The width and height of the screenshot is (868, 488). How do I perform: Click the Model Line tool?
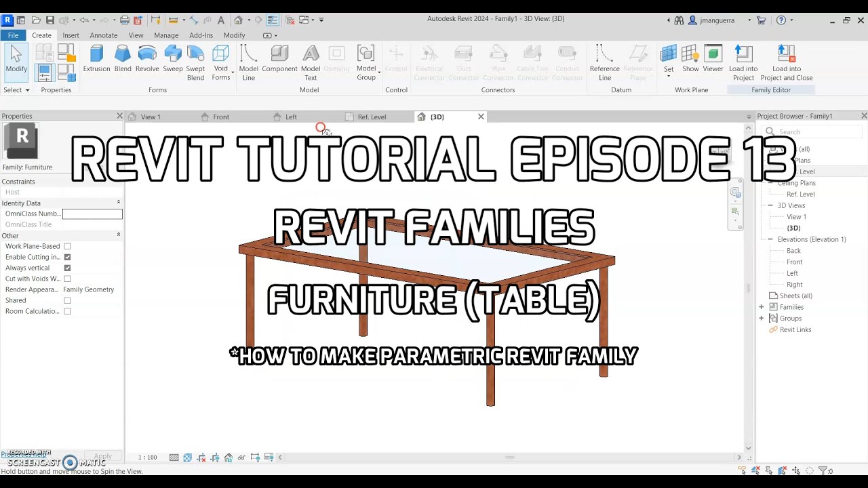click(x=249, y=62)
